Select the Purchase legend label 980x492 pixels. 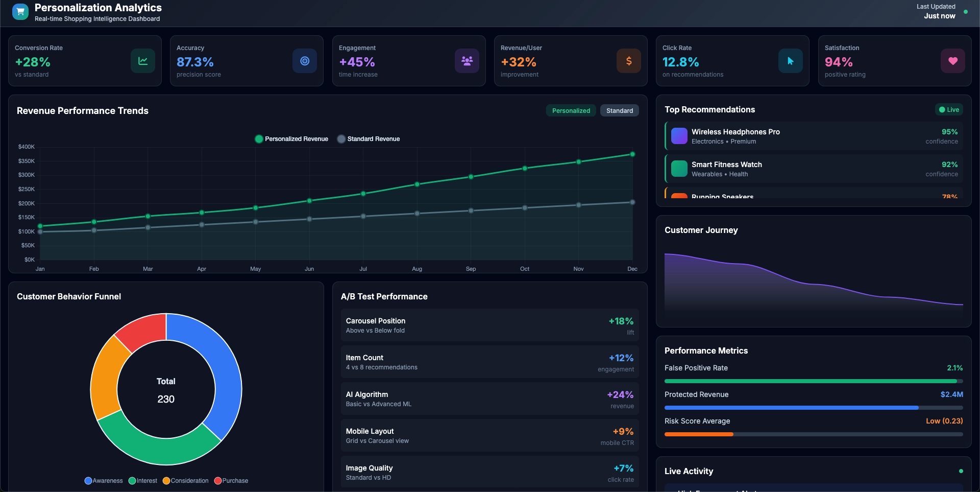(231, 481)
